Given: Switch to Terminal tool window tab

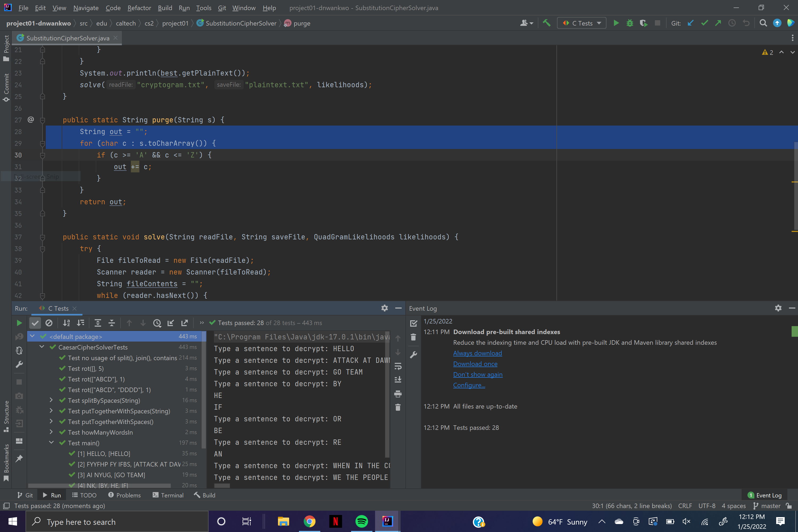Looking at the screenshot, I should [168, 495].
